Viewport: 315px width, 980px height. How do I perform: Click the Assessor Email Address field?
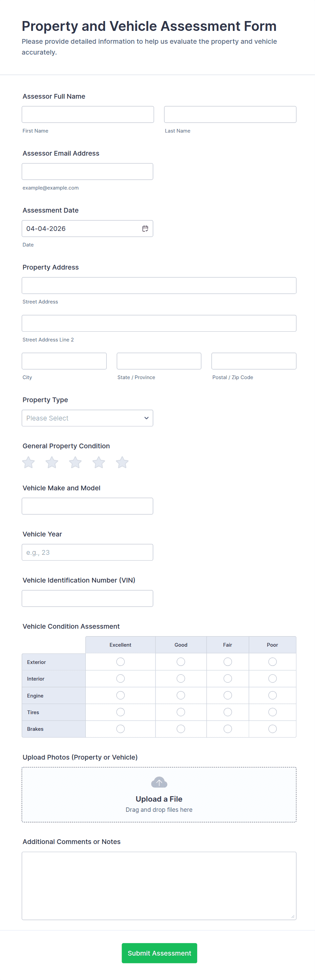[87, 172]
